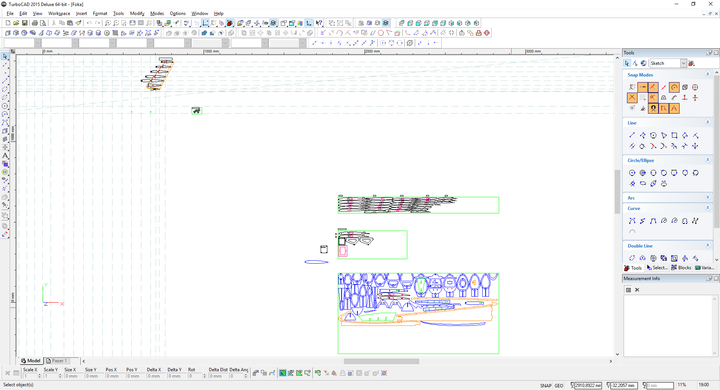Expand the Arc tool section

coord(708,198)
